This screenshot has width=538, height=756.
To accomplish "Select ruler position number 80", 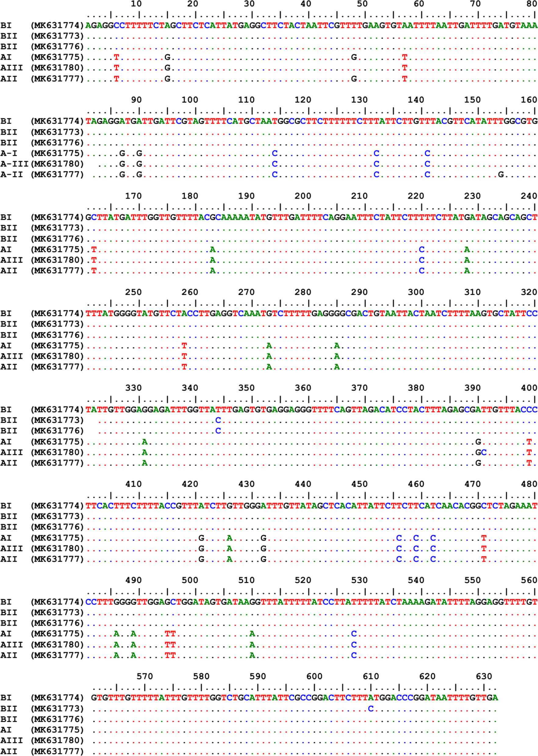I will point(532,4).
